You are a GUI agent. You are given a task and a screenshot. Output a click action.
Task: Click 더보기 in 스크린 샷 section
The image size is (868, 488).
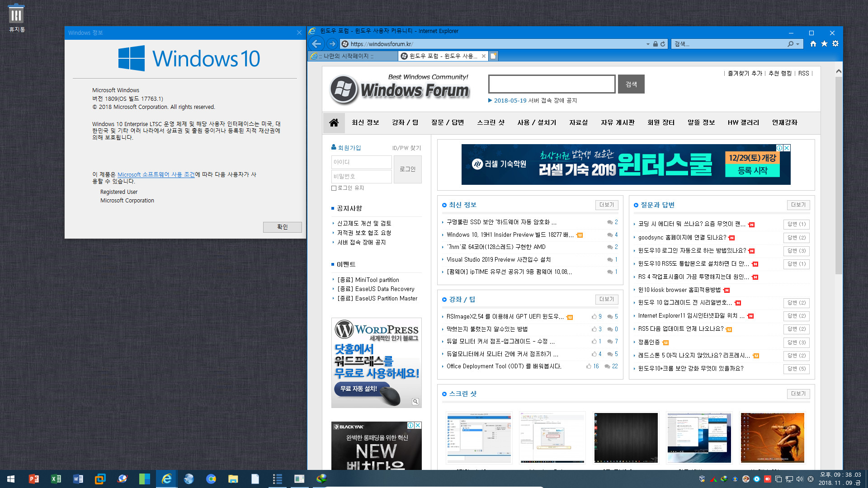point(798,394)
